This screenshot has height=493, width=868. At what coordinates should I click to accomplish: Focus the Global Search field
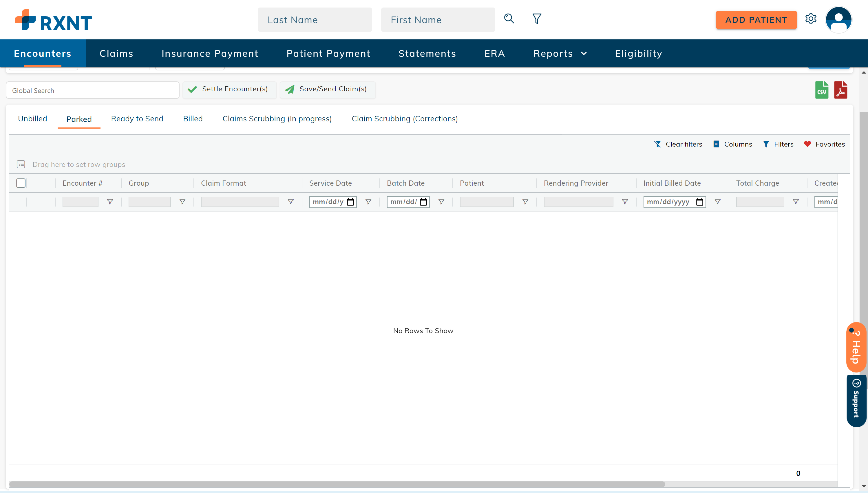92,90
